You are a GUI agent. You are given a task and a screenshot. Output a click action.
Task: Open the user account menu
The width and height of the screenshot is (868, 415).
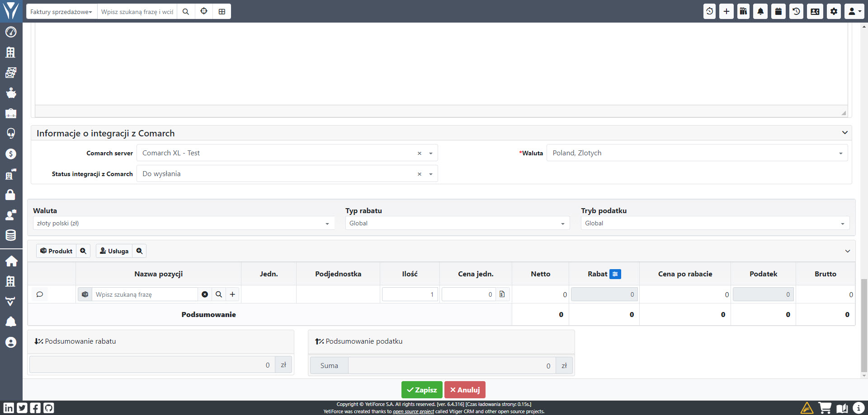click(854, 11)
